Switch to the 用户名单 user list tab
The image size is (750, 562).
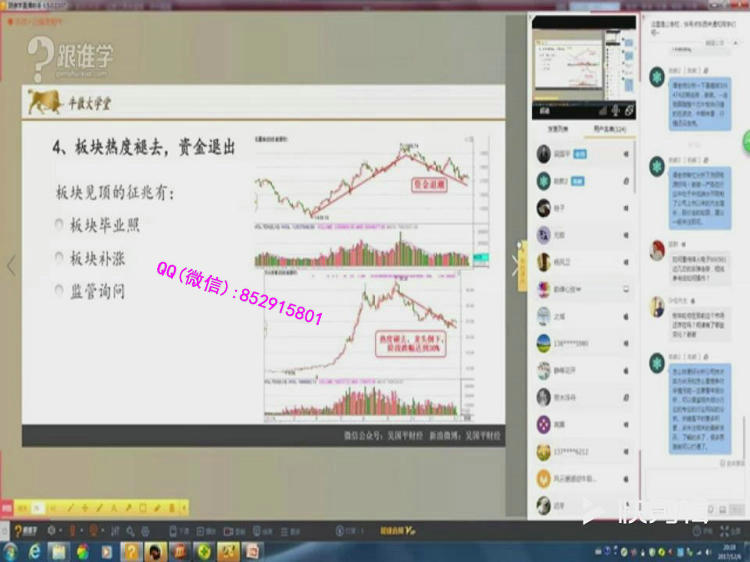pos(609,129)
